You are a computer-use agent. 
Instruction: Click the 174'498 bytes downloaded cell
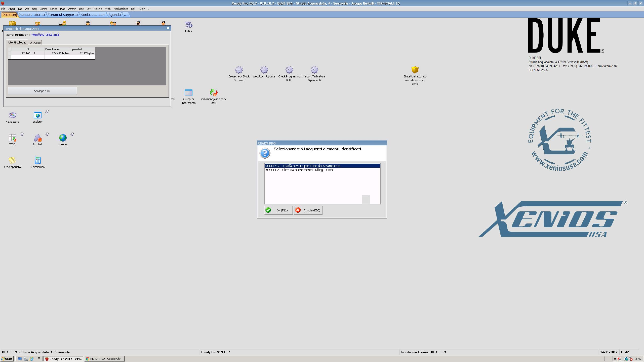click(x=57, y=53)
